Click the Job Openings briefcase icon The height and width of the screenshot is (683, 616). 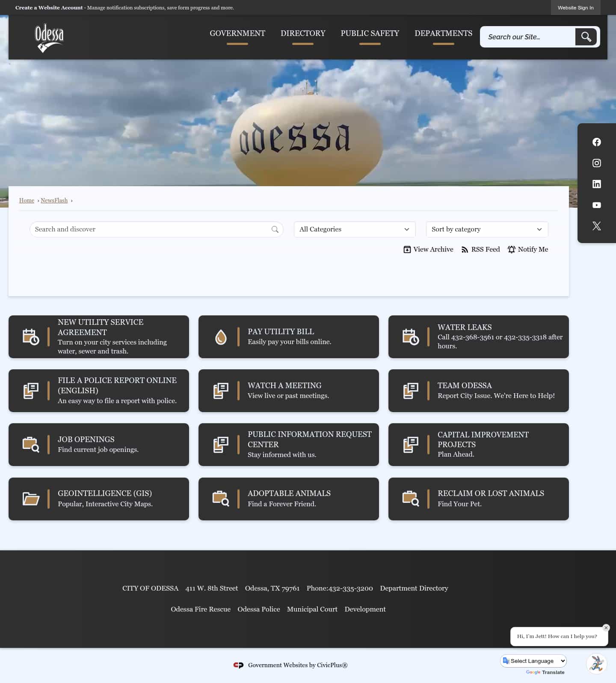coord(31,445)
